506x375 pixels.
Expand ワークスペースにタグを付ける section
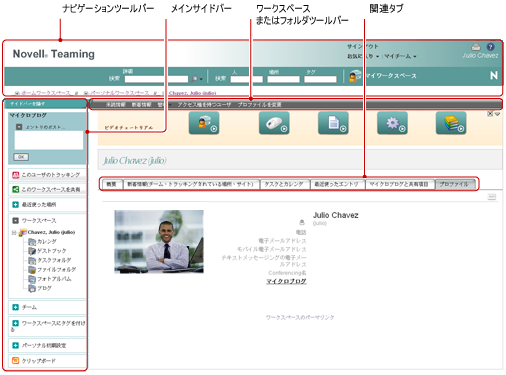point(15,323)
